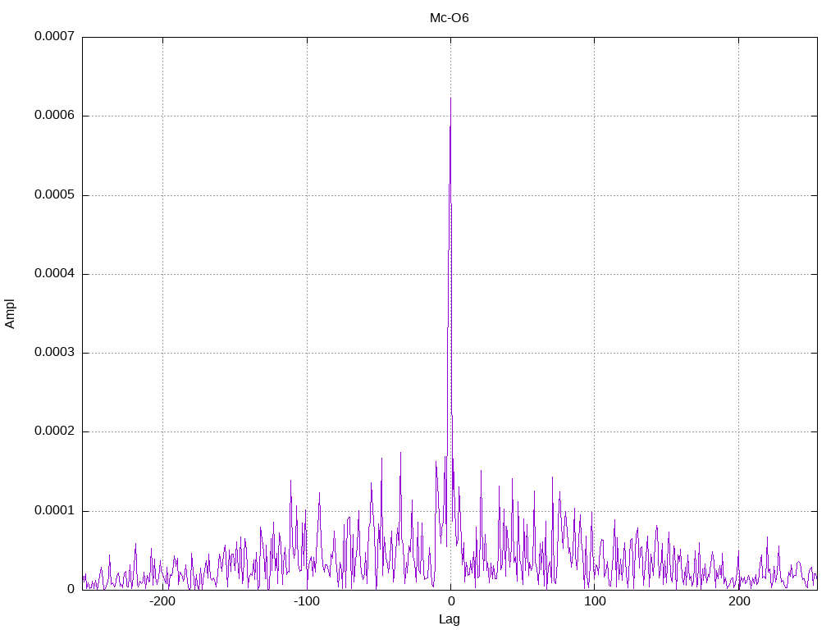The height and width of the screenshot is (630, 840).
Task: Click the y-axis value 0.0004
Action: click(x=55, y=274)
